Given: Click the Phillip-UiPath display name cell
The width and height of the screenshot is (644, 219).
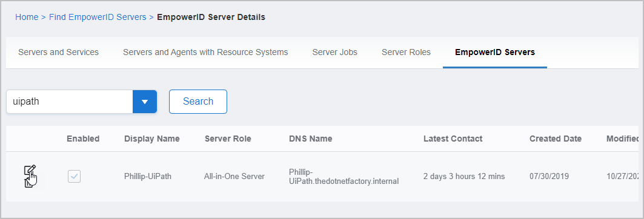Looking at the screenshot, I should point(148,177).
